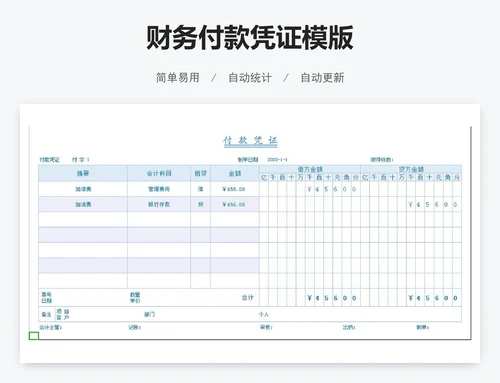Click the 个人 field label
This screenshot has height=383, width=500.
click(x=263, y=314)
